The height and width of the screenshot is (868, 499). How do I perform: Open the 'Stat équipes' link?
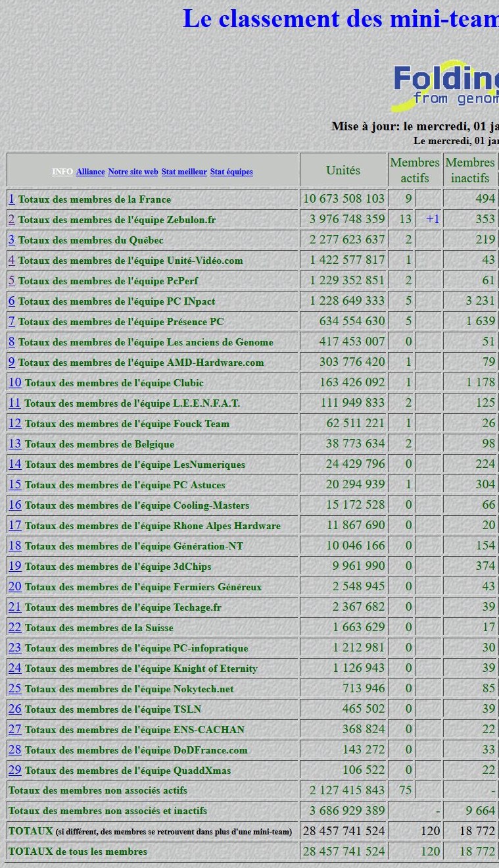(231, 172)
